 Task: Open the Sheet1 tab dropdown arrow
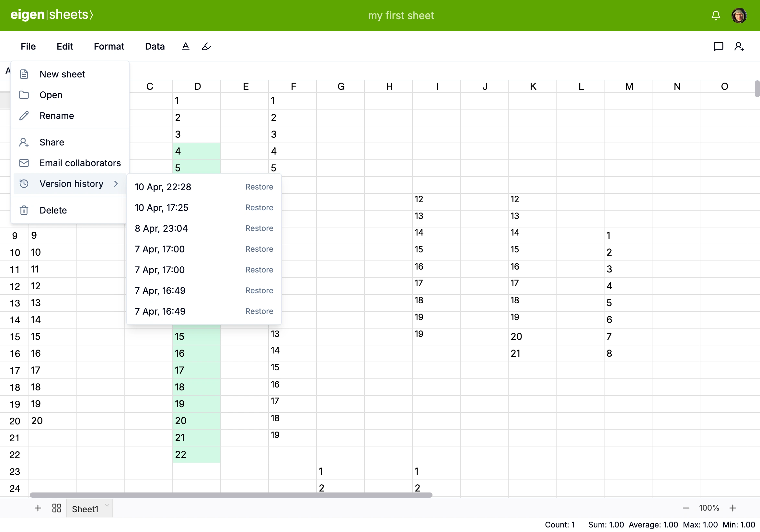107,505
